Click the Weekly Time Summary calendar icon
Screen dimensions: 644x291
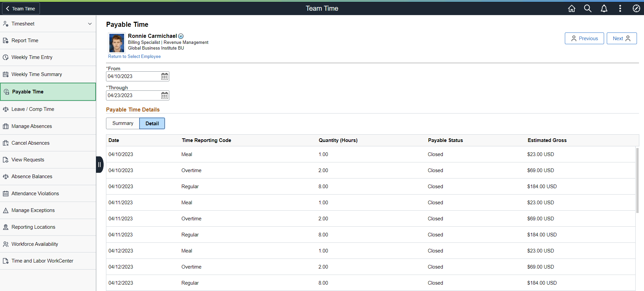point(6,74)
